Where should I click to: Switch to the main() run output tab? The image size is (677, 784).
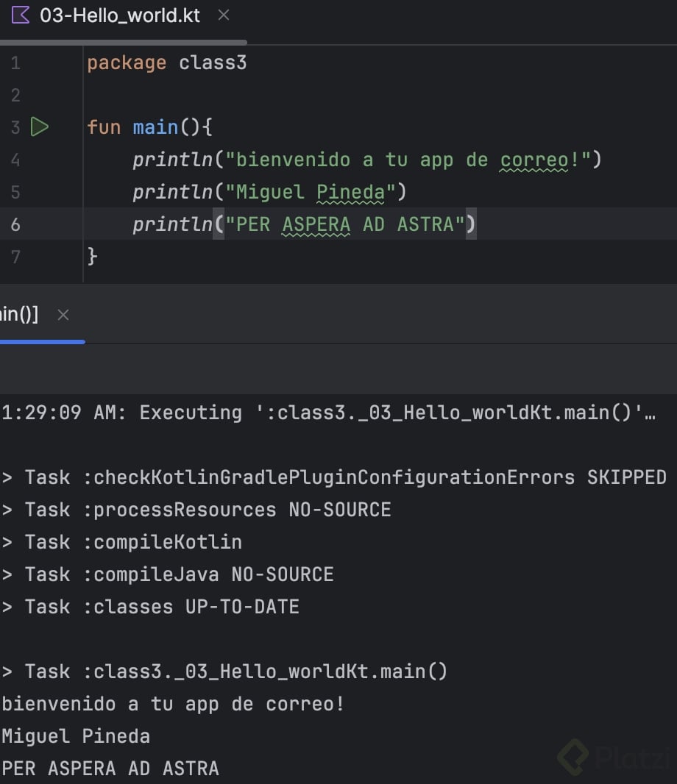pyautogui.click(x=19, y=315)
